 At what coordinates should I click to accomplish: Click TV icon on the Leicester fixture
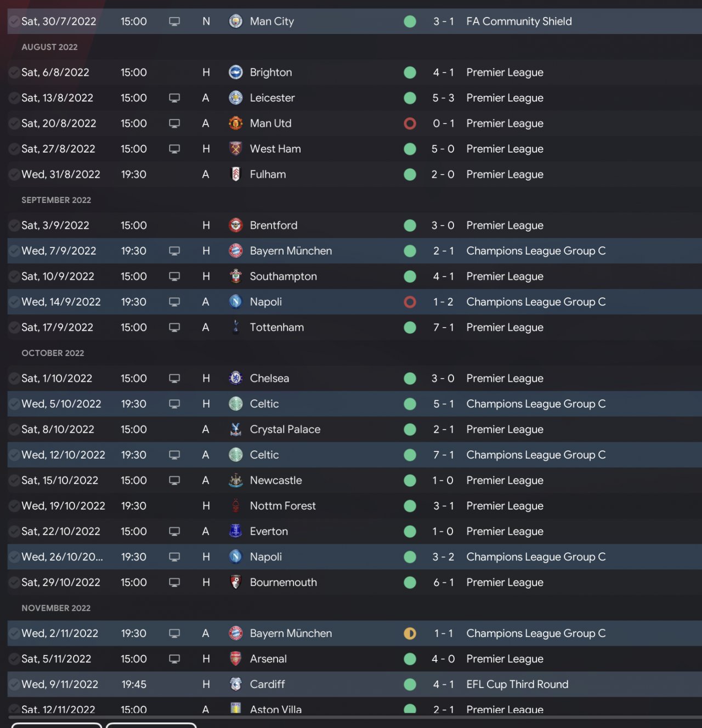point(174,98)
